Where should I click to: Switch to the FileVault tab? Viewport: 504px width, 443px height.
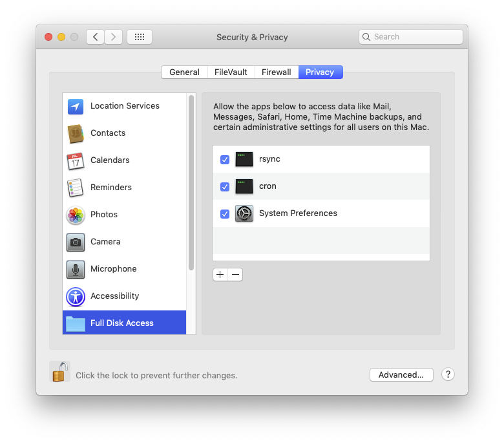pyautogui.click(x=231, y=72)
